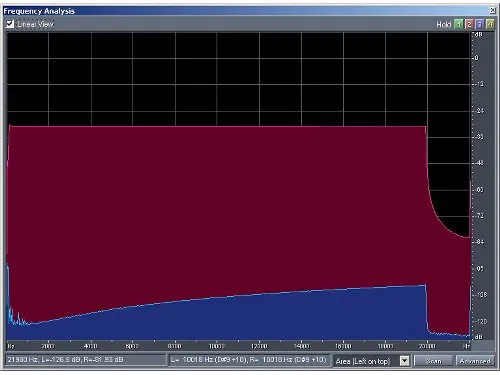Viewport: 500px width, 375px height.
Task: Click the Linear View label text
Action: click(x=35, y=24)
